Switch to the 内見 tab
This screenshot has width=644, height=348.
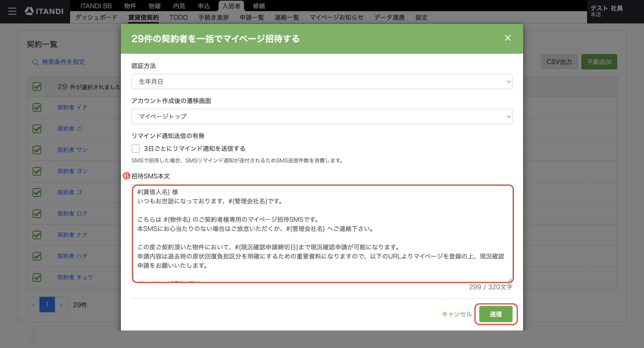179,6
